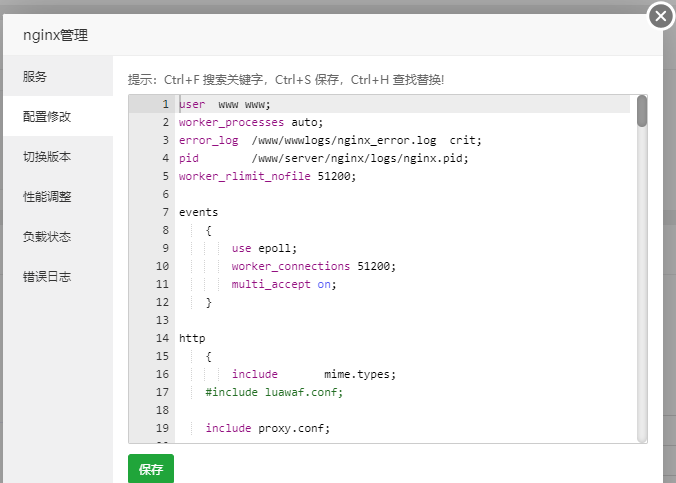Viewport: 676px width, 483px height.
Task: Show the 负载状态 tab
Action: [x=47, y=237]
